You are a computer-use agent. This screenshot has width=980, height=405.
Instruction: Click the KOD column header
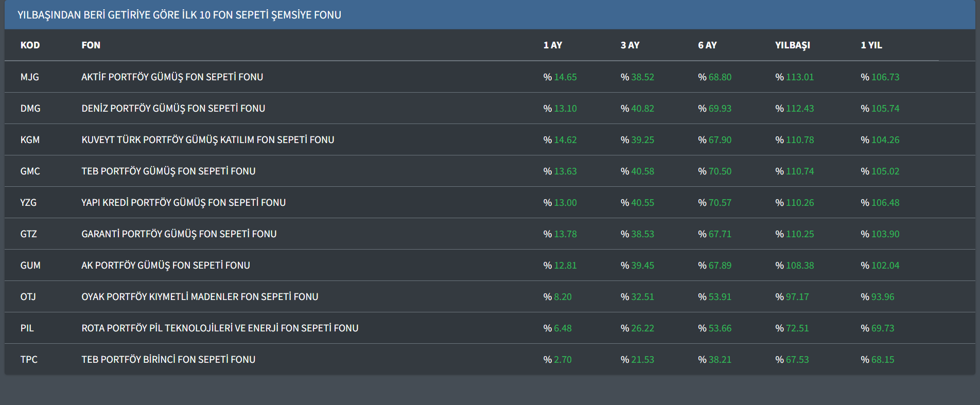(x=30, y=45)
